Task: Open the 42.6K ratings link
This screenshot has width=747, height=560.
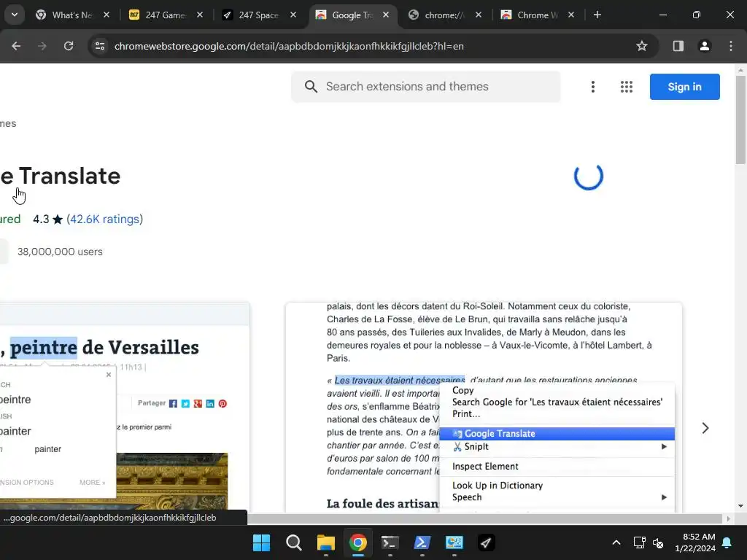Action: (105, 219)
